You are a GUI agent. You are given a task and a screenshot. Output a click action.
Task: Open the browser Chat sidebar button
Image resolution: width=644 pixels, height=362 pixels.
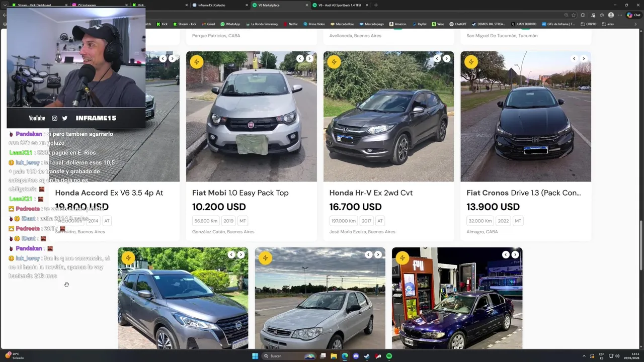click(x=633, y=15)
